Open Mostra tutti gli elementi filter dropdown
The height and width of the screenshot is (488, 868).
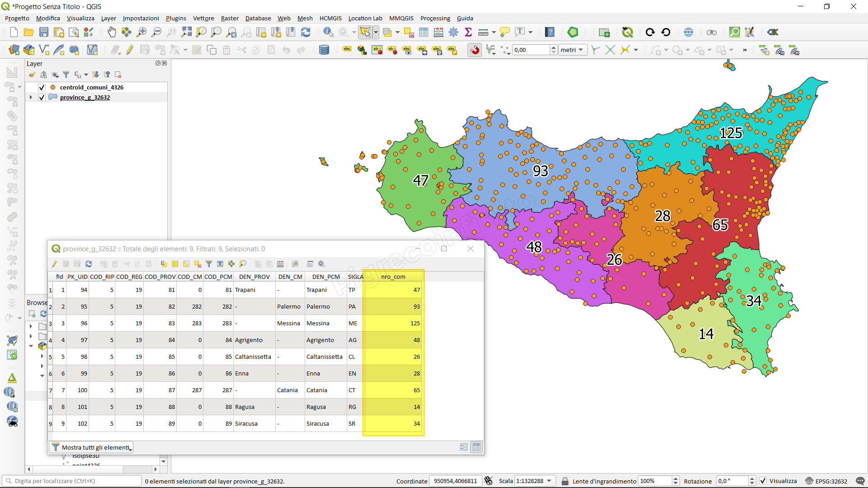91,447
